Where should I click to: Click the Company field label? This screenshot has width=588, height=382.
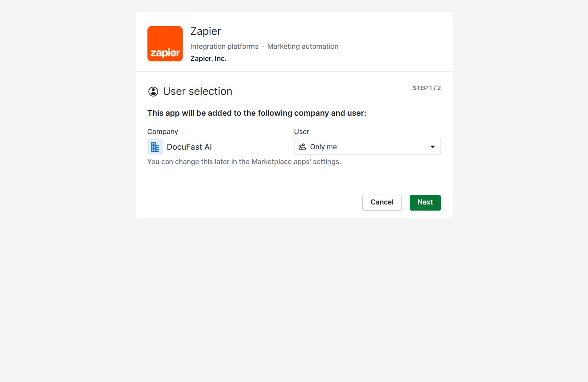(x=163, y=131)
